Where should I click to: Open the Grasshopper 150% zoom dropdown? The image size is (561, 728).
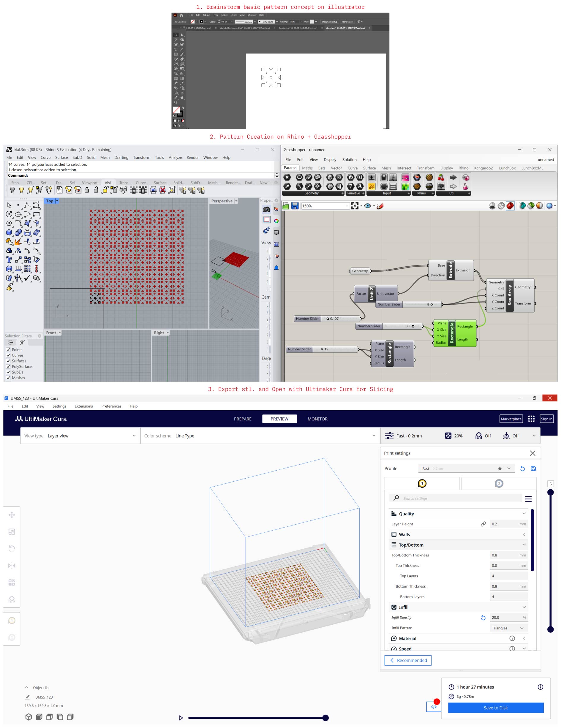(x=347, y=206)
